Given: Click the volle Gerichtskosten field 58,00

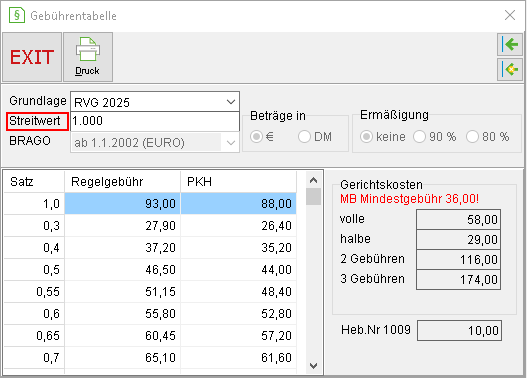Looking at the screenshot, I should point(458,219).
